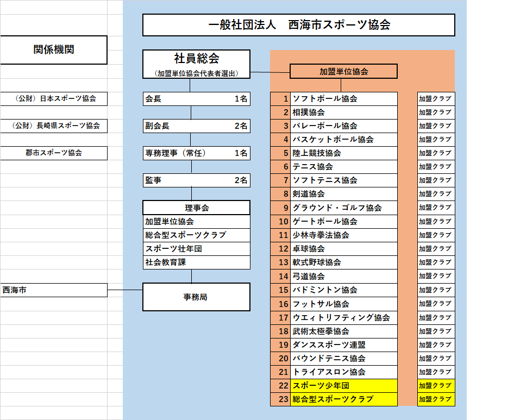
Task: Select the 監事 2名 box
Action: pos(196,180)
